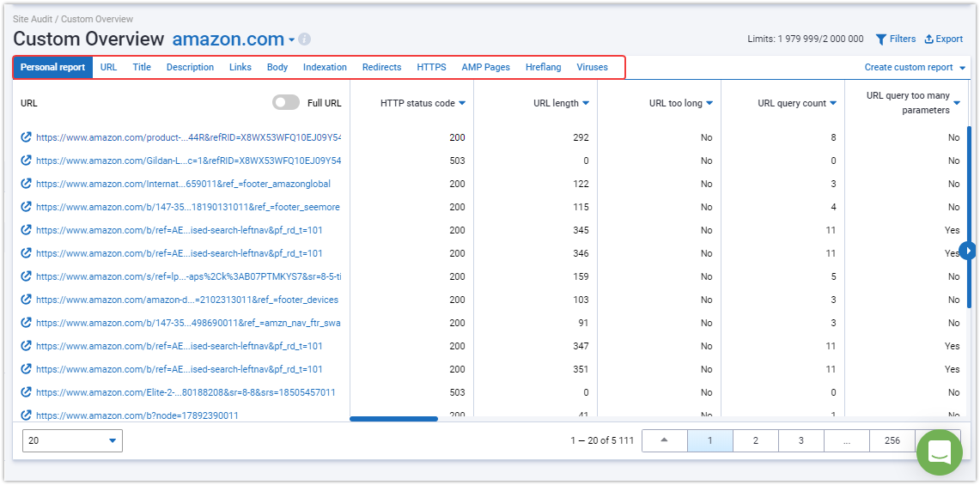Click the Limits 1 979 999/2 000 000 text
This screenshot has width=980, height=485.
click(806, 39)
